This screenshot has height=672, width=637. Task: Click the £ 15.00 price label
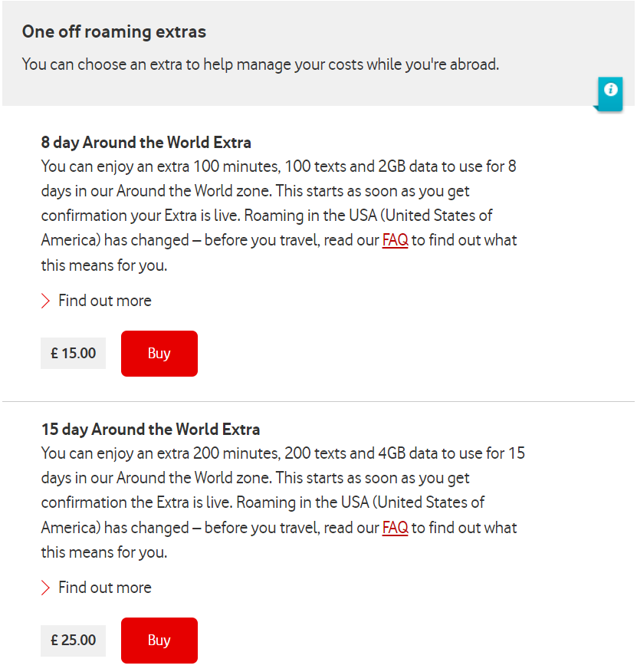point(73,354)
